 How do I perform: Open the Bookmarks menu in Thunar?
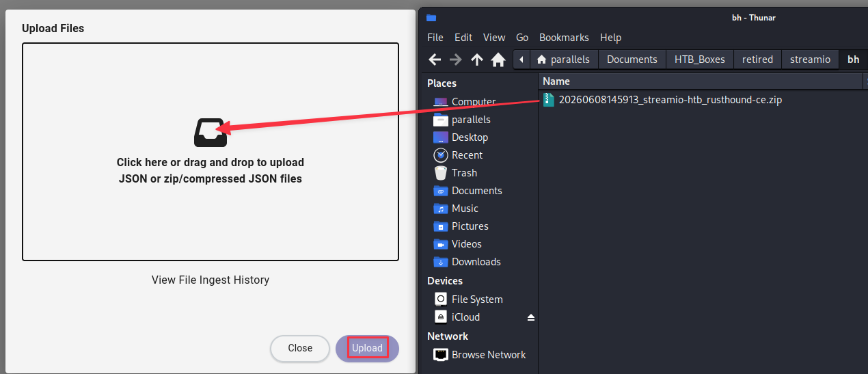[564, 38]
